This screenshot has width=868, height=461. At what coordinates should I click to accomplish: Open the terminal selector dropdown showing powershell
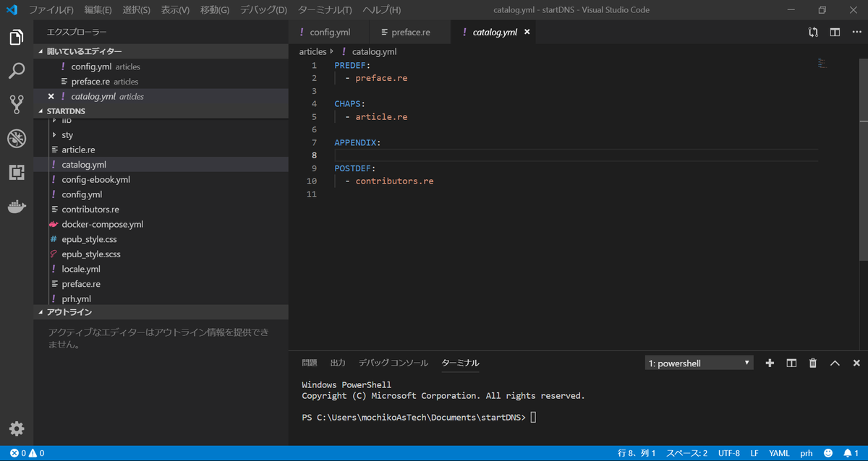pyautogui.click(x=699, y=363)
